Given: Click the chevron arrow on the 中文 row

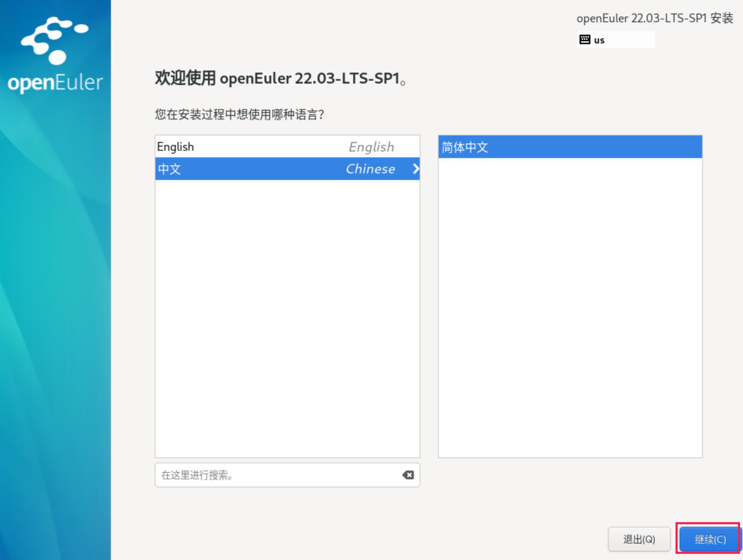Looking at the screenshot, I should pyautogui.click(x=415, y=169).
